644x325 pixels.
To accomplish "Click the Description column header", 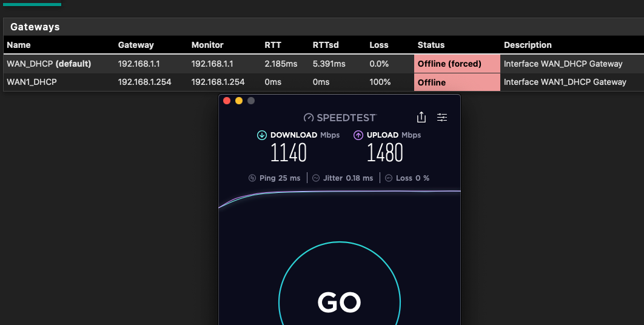I will [528, 45].
